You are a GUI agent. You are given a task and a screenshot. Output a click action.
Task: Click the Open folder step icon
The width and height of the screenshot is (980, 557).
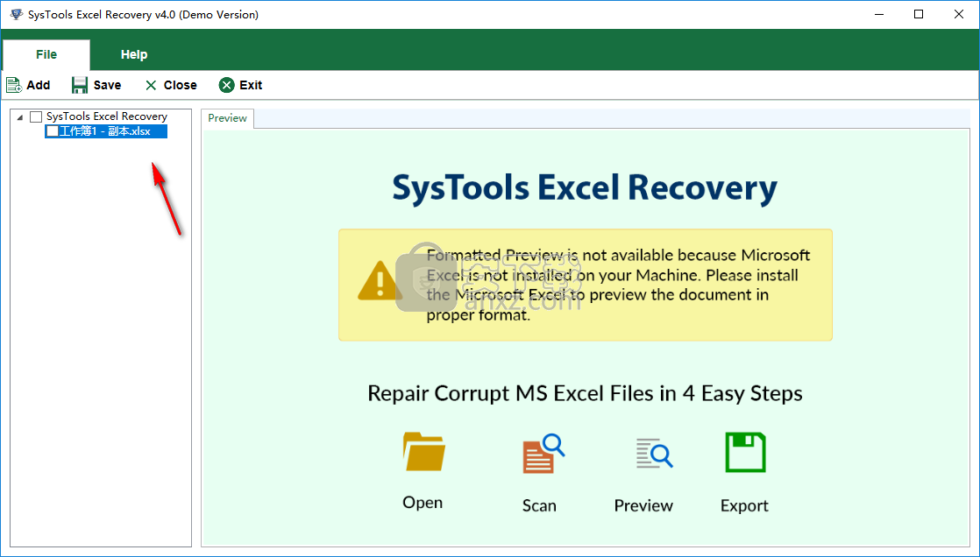click(423, 452)
